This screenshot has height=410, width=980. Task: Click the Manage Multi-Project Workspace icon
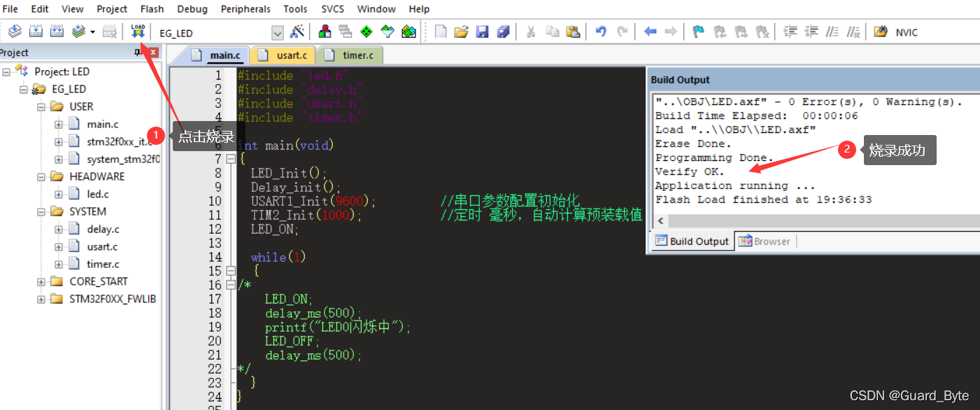pos(345,31)
